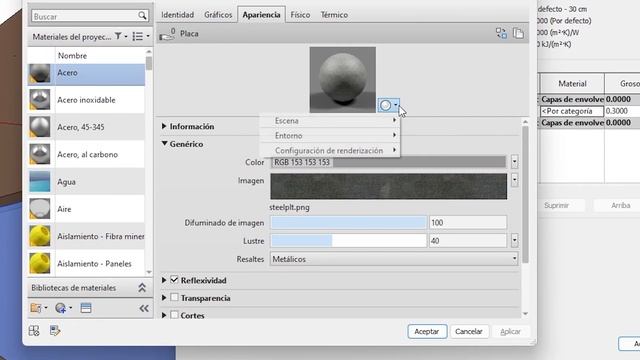The image size is (640, 360).
Task: Click the material list scrollbar
Action: pos(149,64)
